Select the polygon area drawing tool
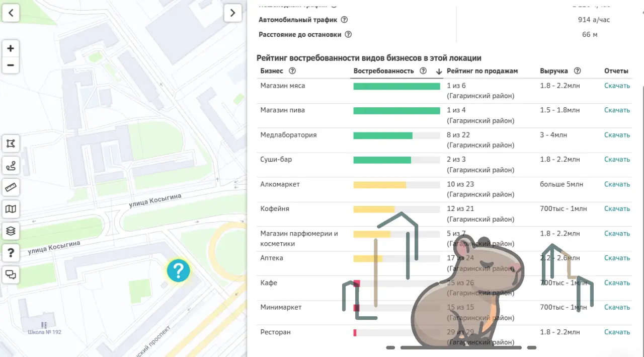The height and width of the screenshot is (357, 644). [x=11, y=144]
